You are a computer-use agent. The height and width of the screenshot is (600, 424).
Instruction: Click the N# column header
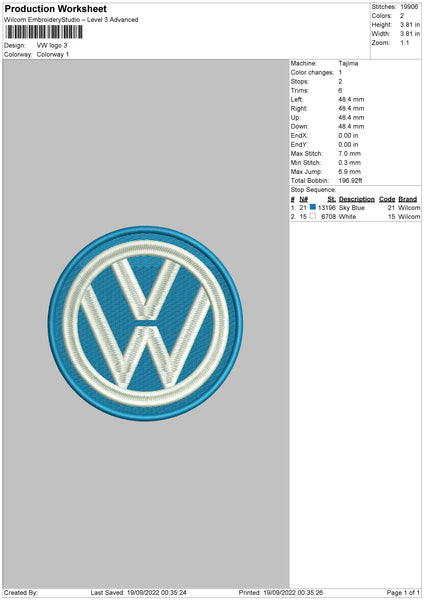(303, 199)
